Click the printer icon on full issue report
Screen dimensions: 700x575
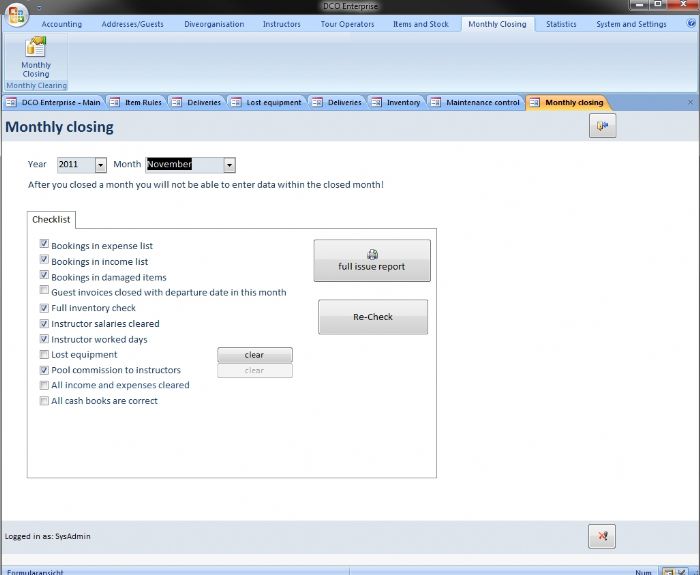tap(372, 254)
